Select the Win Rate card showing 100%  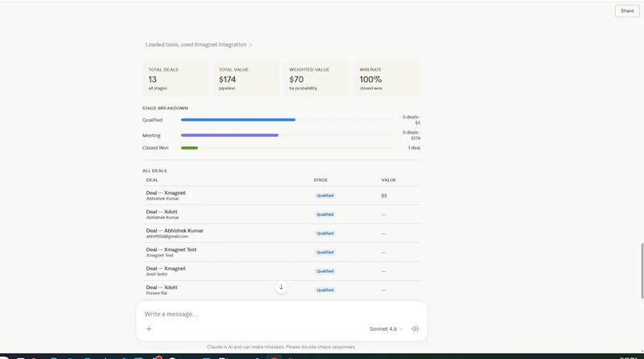pos(387,79)
